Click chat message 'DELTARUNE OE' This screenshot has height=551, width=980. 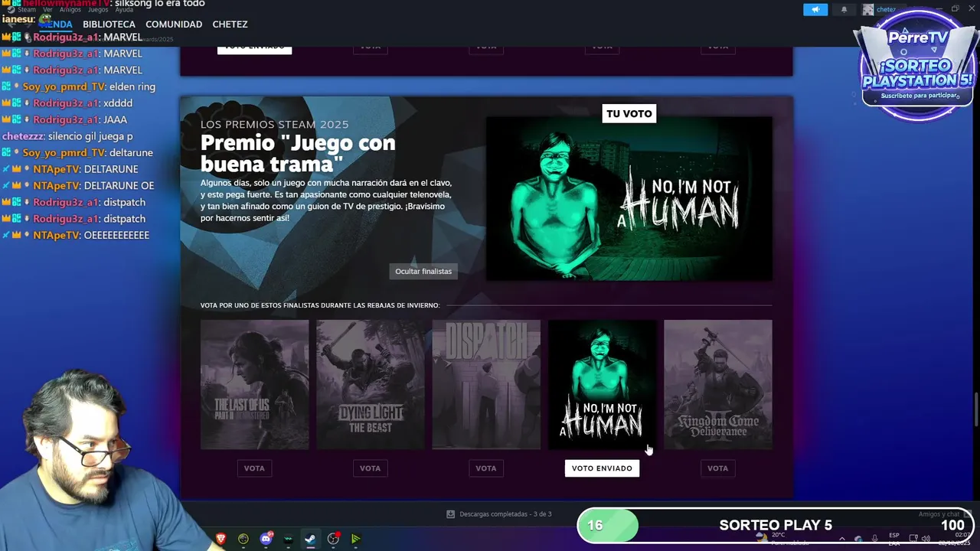click(119, 186)
